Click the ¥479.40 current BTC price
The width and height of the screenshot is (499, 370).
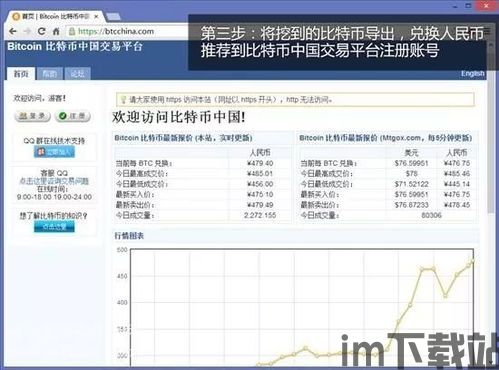point(260,163)
